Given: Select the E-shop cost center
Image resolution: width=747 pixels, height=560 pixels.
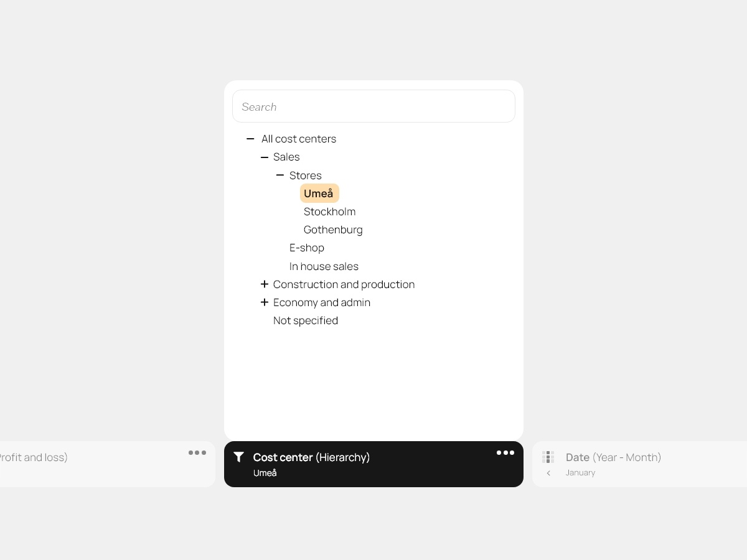Looking at the screenshot, I should [307, 248].
